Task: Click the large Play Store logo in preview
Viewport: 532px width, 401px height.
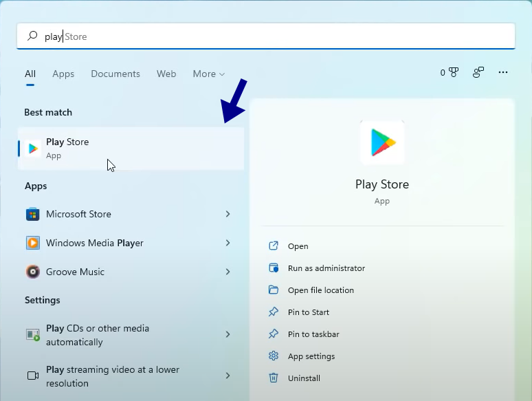Action: click(382, 142)
